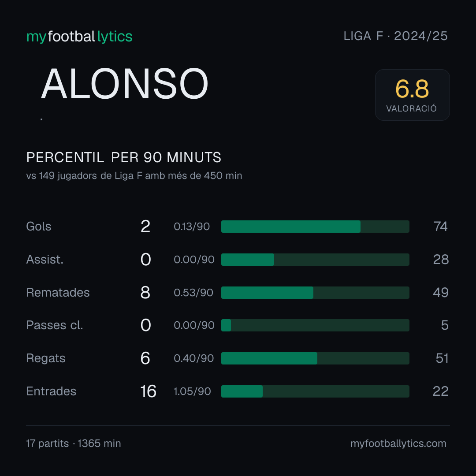Click the Regats percentile bar
Viewport: 476px width, 476px height.
pos(315,358)
